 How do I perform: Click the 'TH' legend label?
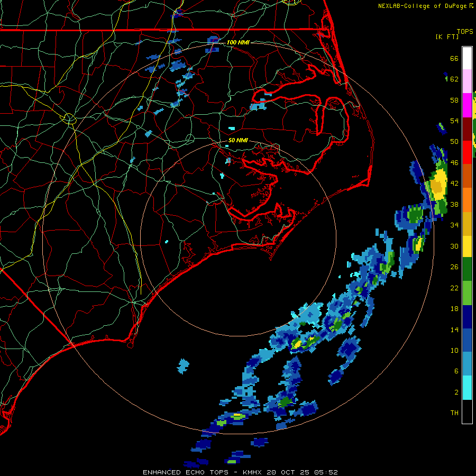pyautogui.click(x=454, y=413)
